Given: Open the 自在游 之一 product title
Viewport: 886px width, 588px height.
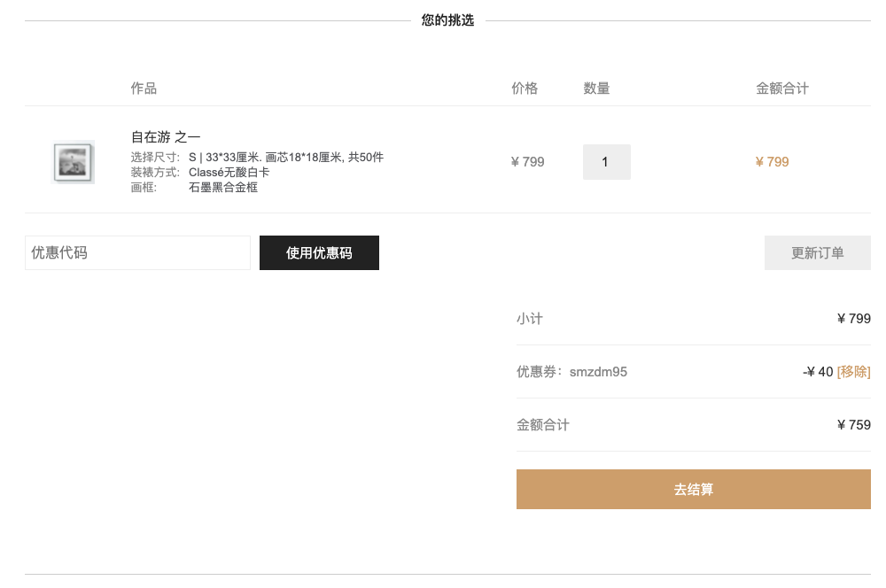Looking at the screenshot, I should 166,137.
